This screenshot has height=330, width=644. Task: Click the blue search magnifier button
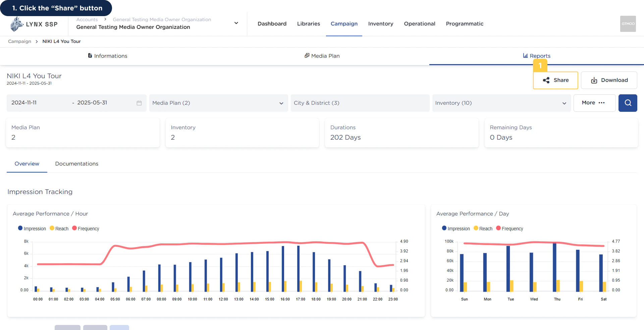point(628,103)
